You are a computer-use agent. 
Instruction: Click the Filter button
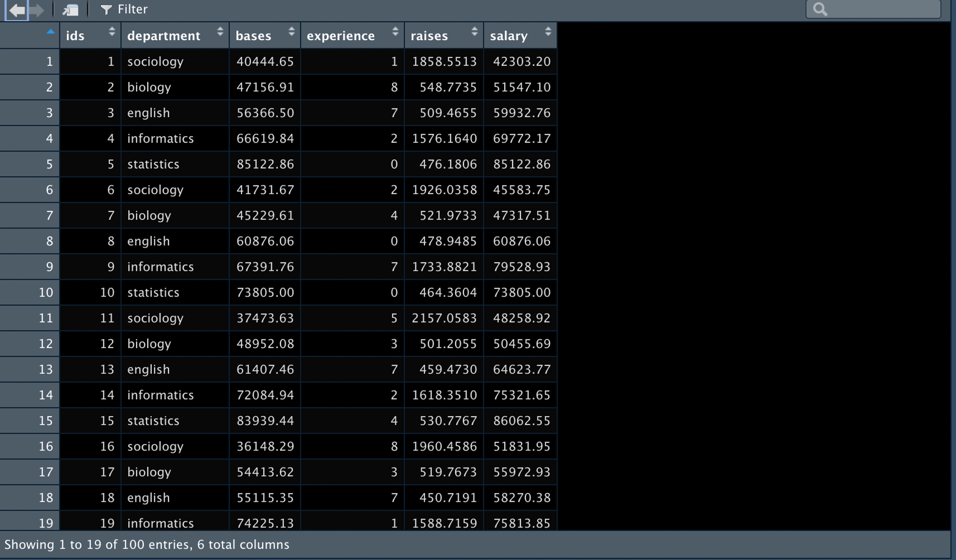(124, 9)
